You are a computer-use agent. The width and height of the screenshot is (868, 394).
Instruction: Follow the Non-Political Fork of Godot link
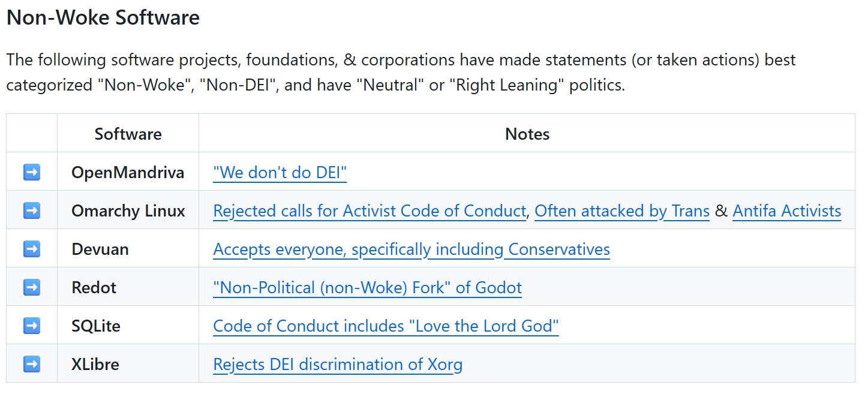[367, 288]
